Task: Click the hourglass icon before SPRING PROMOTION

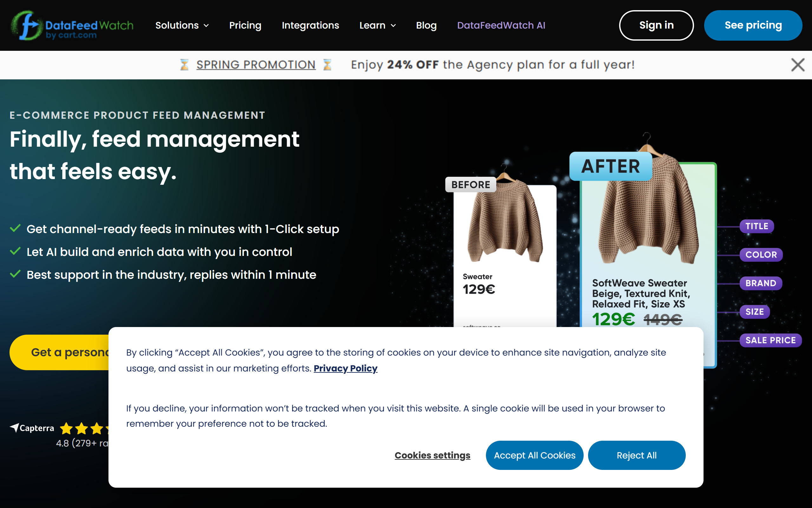Action: point(184,64)
